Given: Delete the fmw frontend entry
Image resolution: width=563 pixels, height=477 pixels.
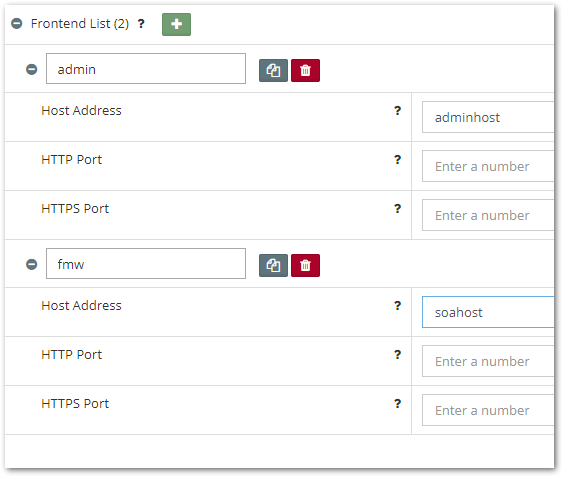Looking at the screenshot, I should click(305, 265).
